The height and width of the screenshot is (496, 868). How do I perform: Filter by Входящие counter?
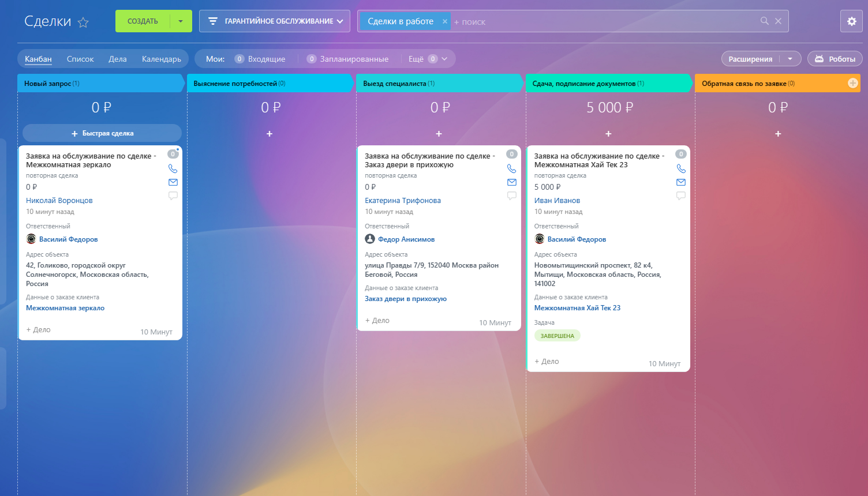260,59
